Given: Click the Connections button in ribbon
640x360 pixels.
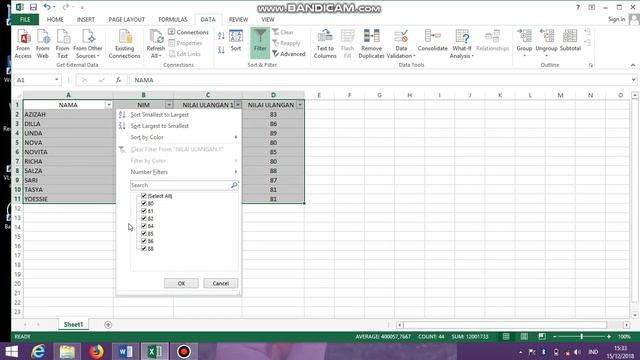Looking at the screenshot, I should pos(189,32).
